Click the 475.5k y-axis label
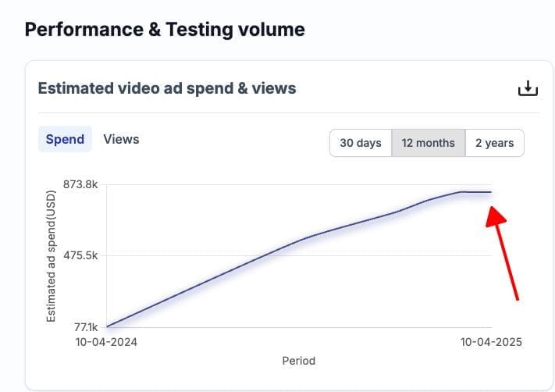Viewport: 555px width, 392px height. point(80,255)
